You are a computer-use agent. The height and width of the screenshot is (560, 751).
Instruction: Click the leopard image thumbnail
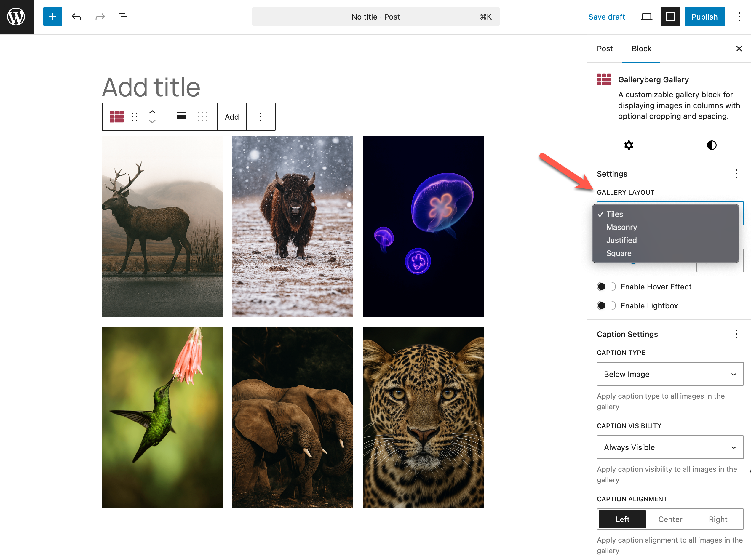[423, 417]
